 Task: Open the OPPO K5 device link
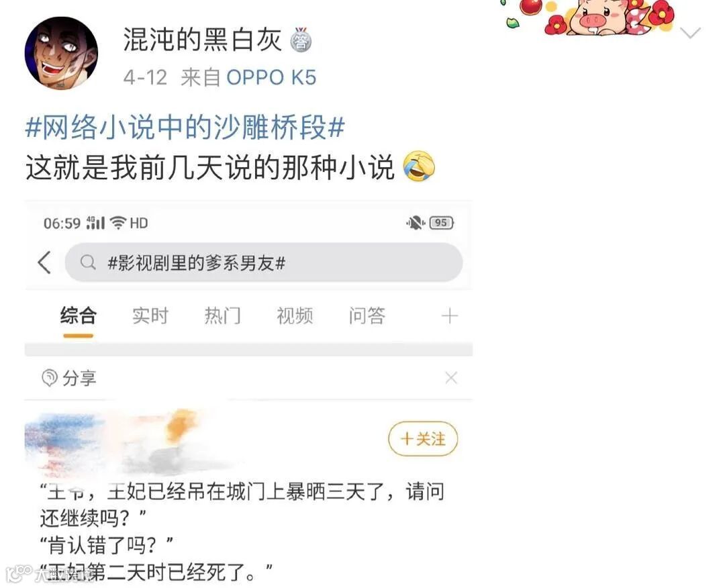coord(271,77)
